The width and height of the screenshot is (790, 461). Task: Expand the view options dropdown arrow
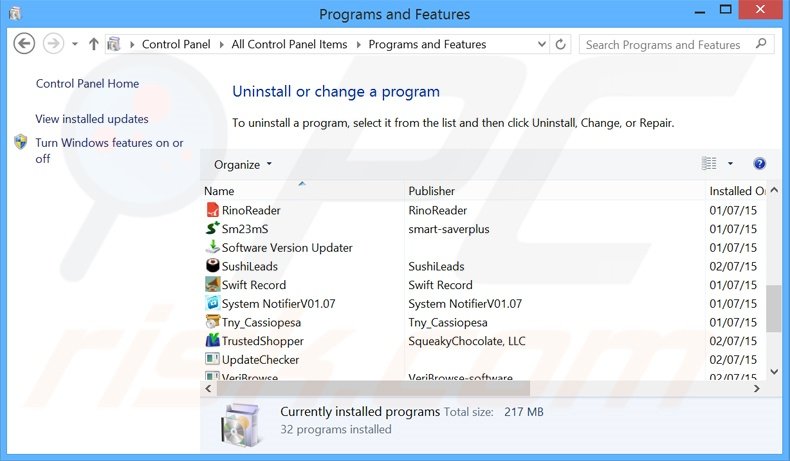(x=730, y=164)
